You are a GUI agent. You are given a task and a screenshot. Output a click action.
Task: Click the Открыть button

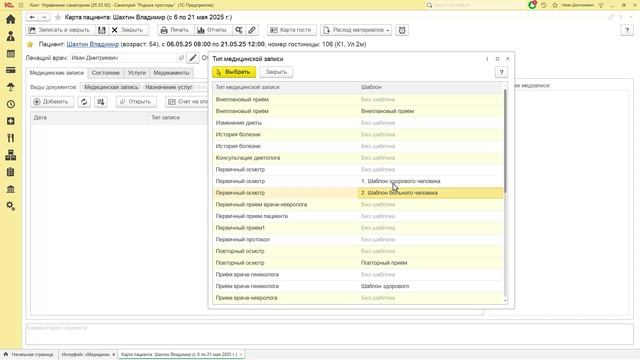coord(136,102)
